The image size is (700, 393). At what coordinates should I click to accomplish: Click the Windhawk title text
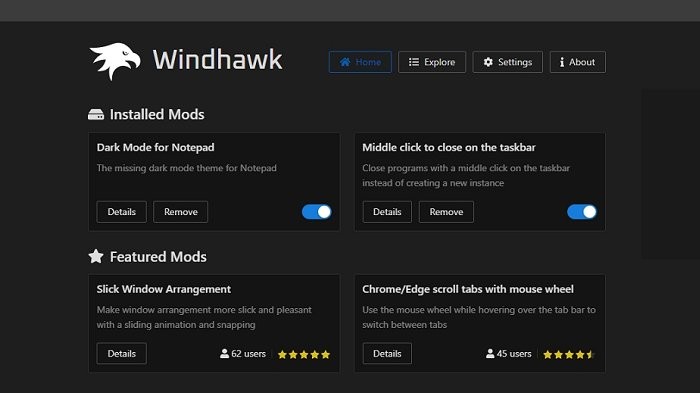click(x=217, y=60)
